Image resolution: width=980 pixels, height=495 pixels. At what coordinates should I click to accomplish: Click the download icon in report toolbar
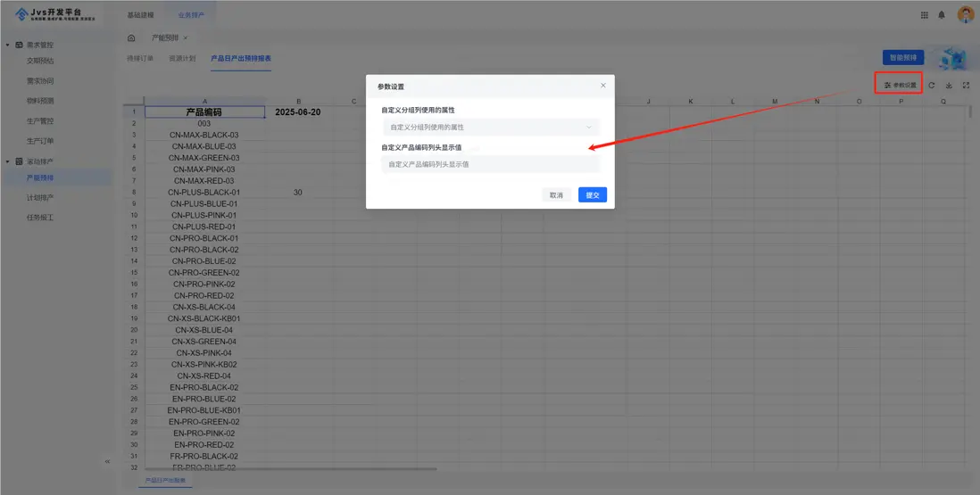coord(949,85)
